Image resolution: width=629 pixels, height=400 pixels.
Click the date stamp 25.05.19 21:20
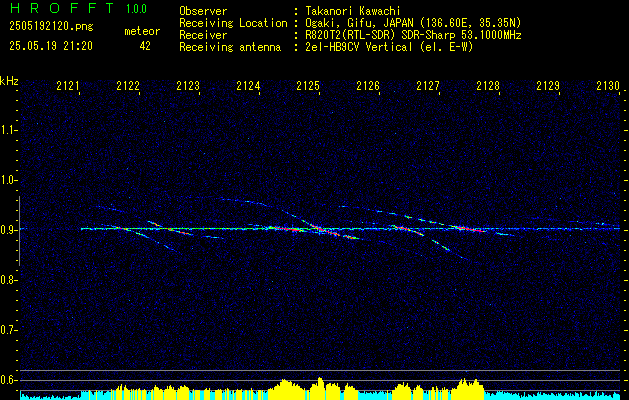coord(51,46)
